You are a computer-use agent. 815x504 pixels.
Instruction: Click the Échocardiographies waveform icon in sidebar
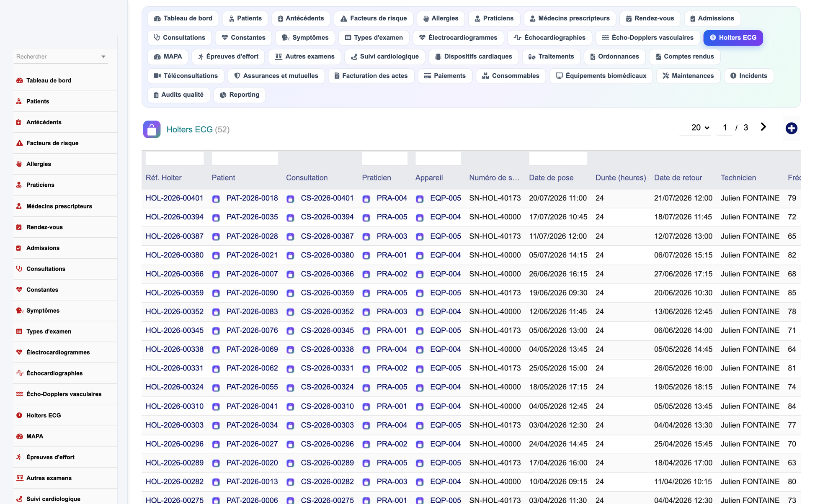(x=19, y=373)
